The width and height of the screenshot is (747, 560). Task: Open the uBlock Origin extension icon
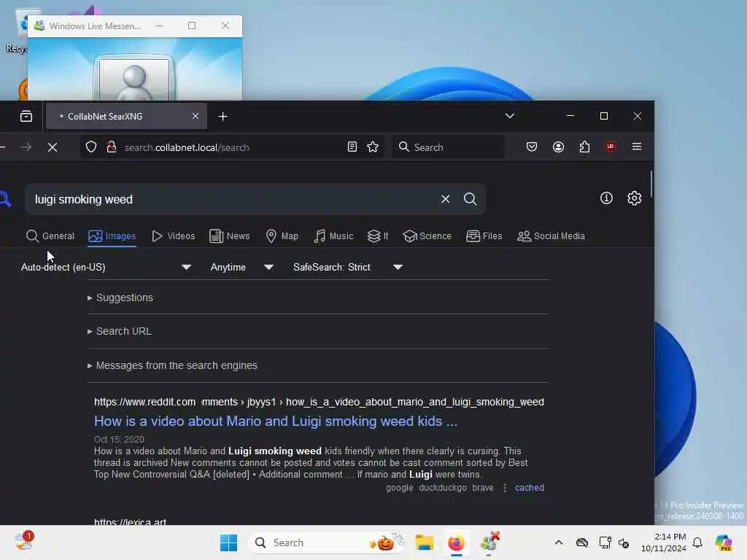pos(611,147)
